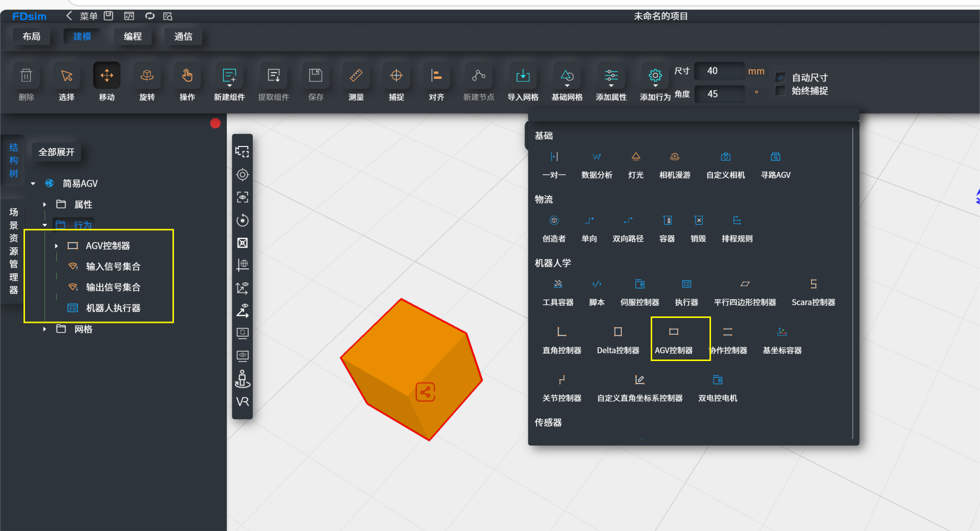Click the 尺寸 size input field
This screenshot has height=531, width=980.
[x=718, y=71]
